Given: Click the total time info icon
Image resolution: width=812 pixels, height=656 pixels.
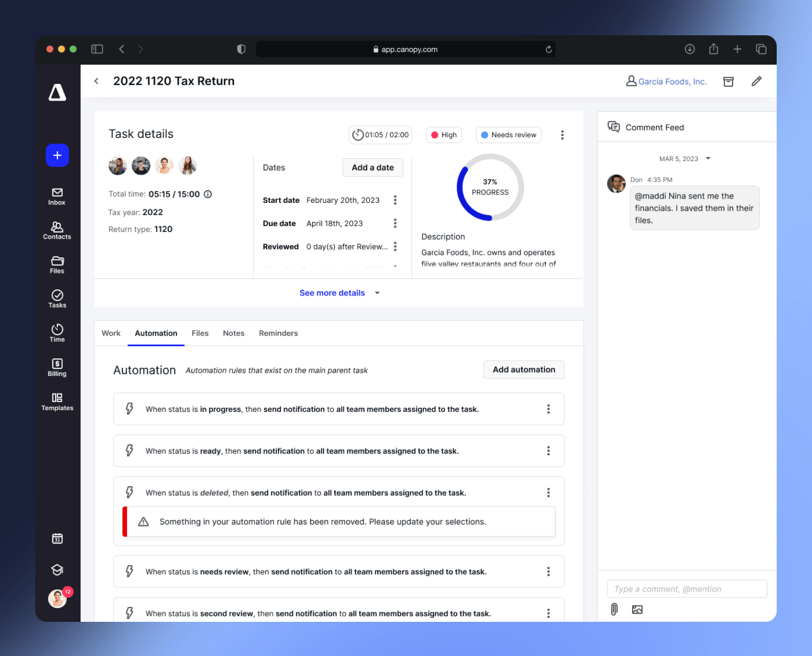Looking at the screenshot, I should click(208, 194).
